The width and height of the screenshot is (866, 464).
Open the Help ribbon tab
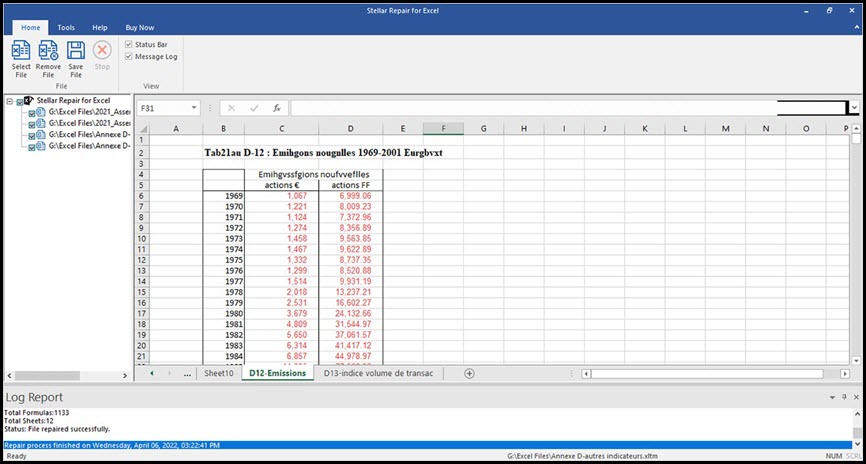click(x=100, y=28)
